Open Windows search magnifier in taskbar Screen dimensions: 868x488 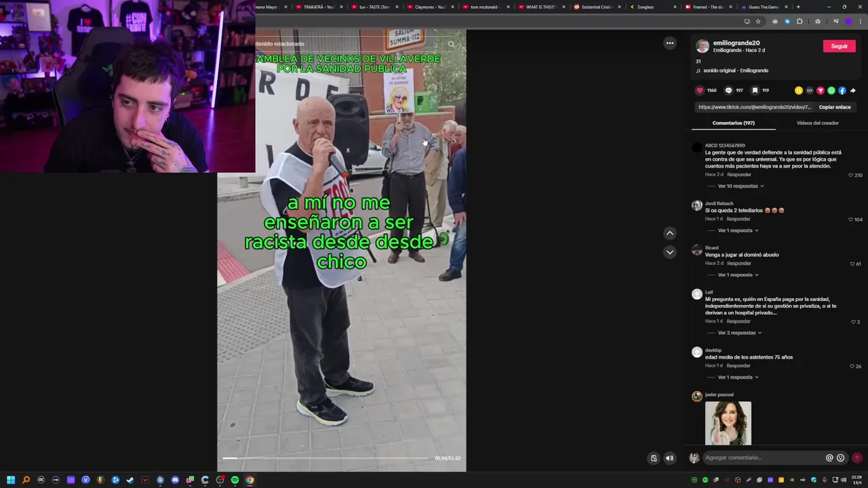click(26, 480)
